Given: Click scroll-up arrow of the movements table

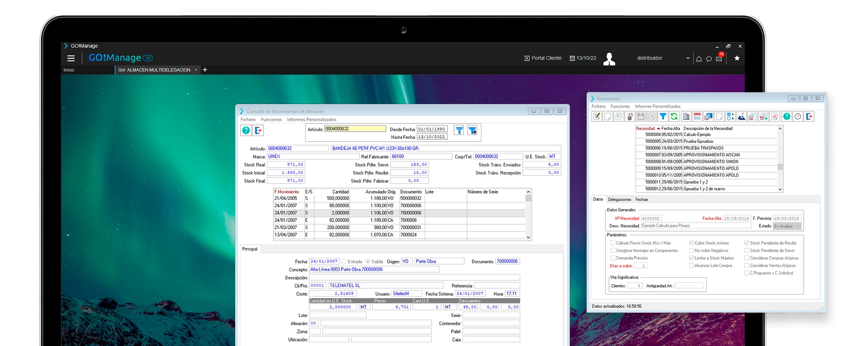Looking at the screenshot, I should [x=528, y=192].
